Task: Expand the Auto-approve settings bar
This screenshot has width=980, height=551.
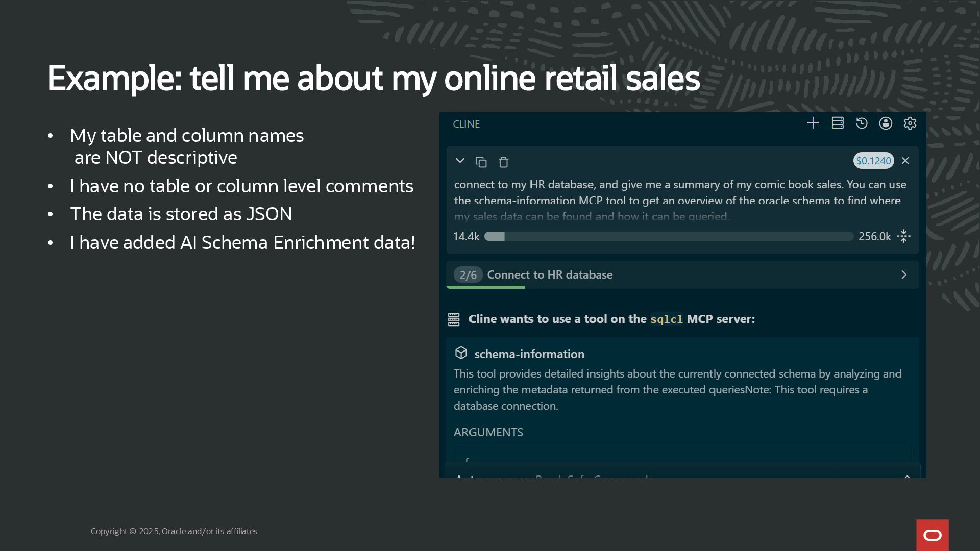Action: (906, 477)
